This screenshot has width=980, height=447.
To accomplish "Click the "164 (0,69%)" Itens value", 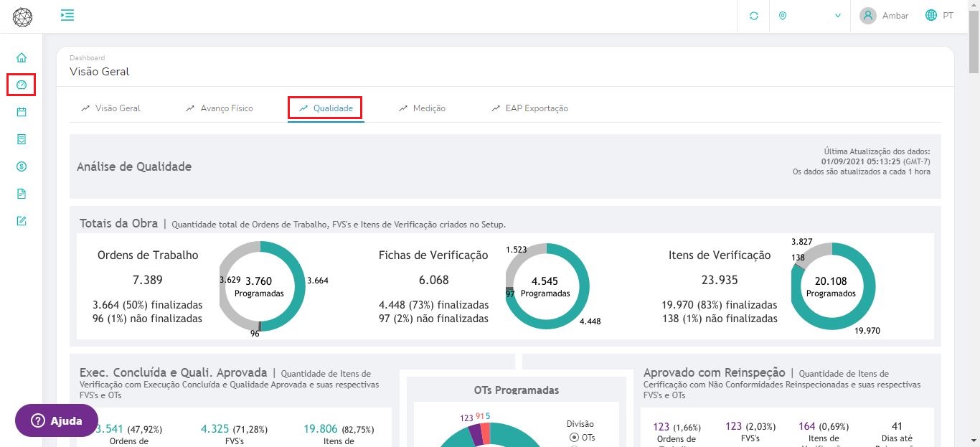I will 823,426.
